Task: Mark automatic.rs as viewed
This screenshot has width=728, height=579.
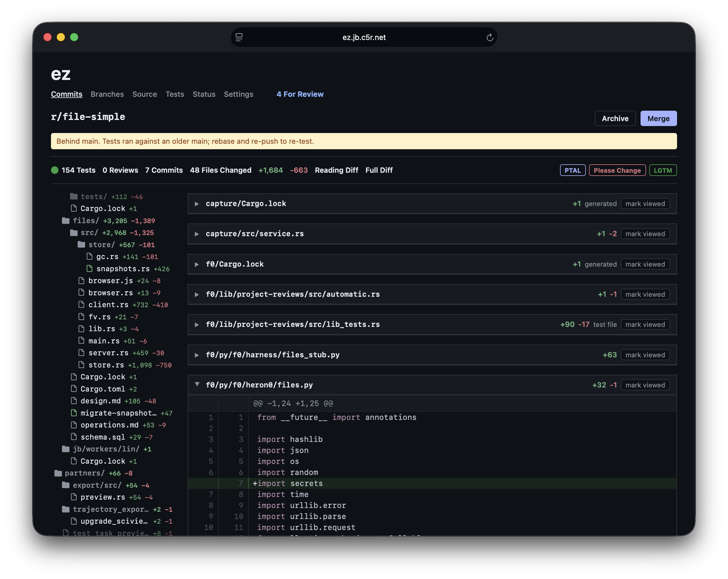Action: 645,294
